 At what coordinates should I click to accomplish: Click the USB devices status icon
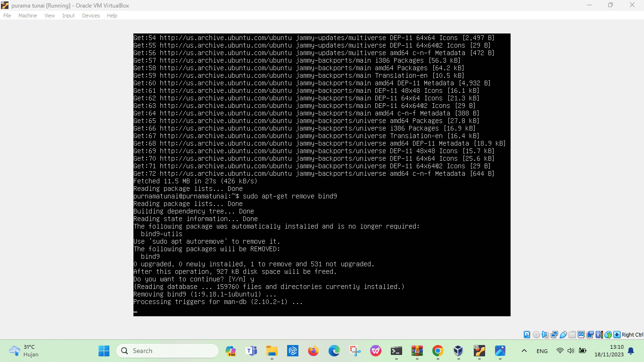click(563, 335)
